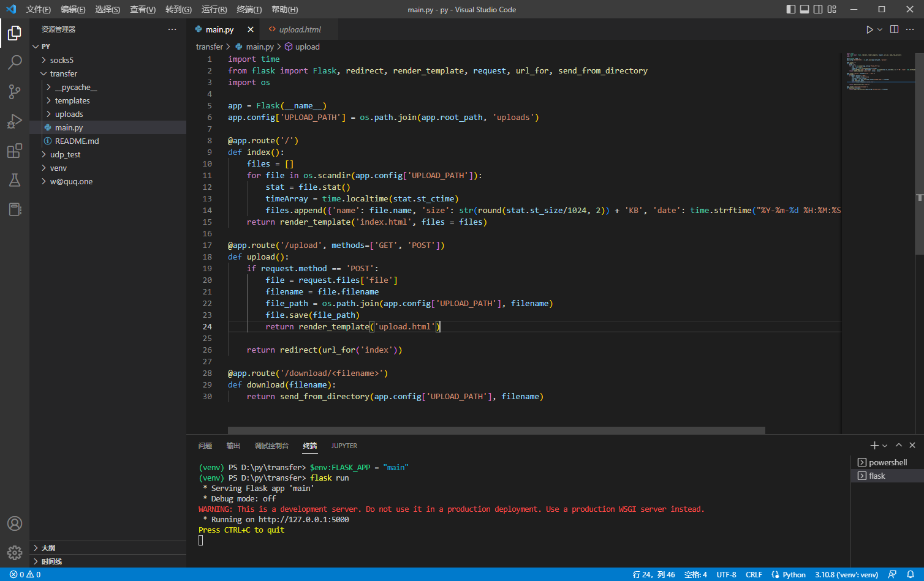Viewport: 924px width, 581px height.
Task: Close the main.py editor tab
Action: point(251,29)
